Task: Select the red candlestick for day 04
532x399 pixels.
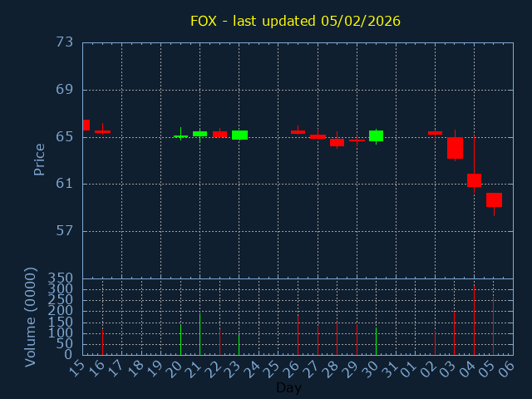Action: pos(474,180)
